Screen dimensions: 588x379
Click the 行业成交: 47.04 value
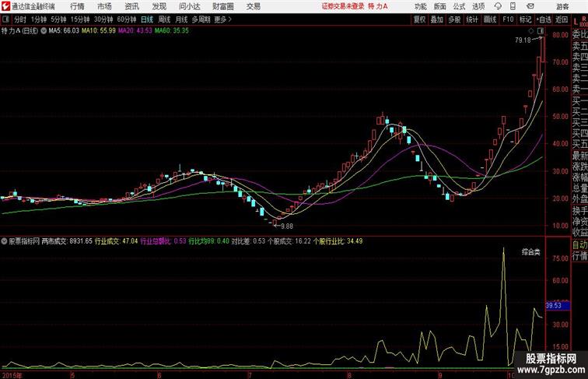[x=116, y=241]
